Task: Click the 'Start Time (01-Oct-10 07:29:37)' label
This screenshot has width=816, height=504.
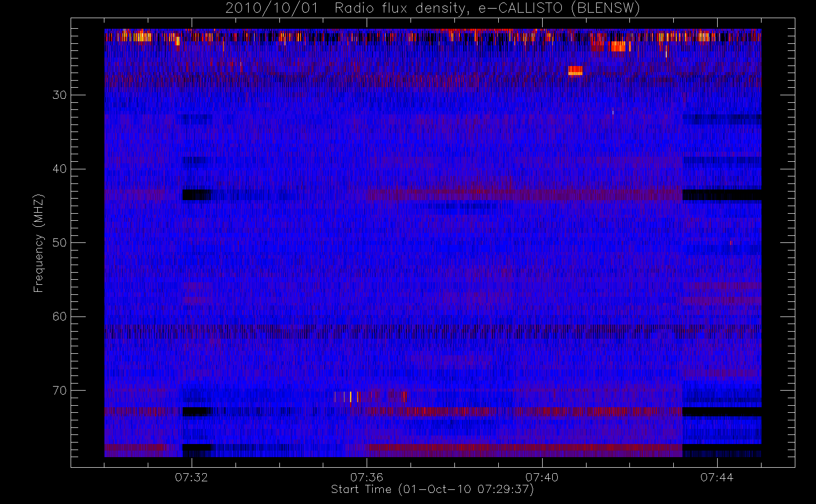Action: (432, 489)
